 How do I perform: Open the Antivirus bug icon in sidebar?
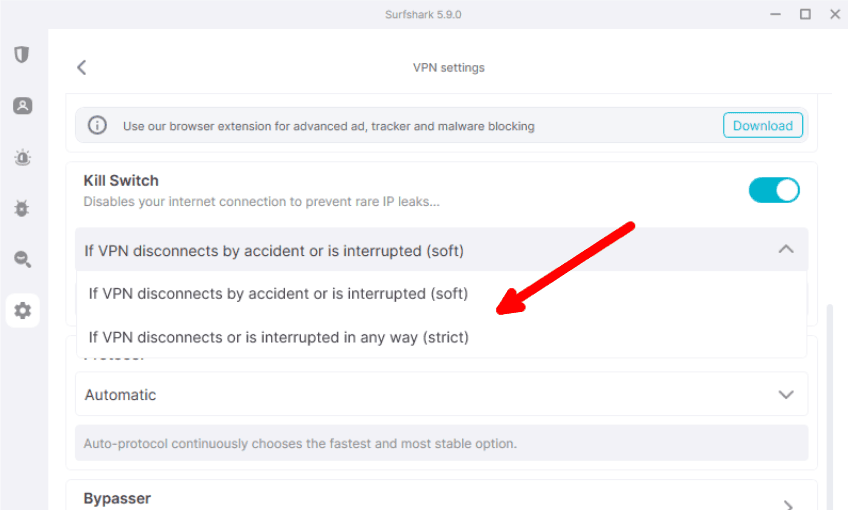(x=22, y=208)
